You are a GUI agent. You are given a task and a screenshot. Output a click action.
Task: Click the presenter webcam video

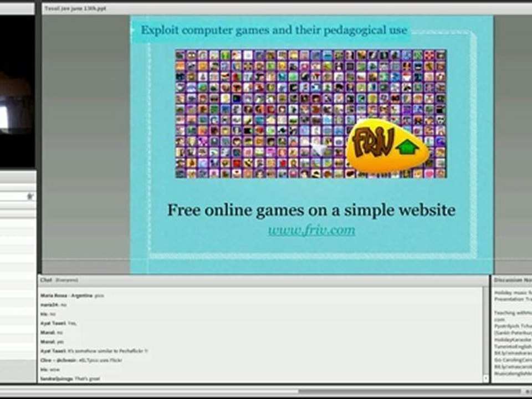click(18, 91)
